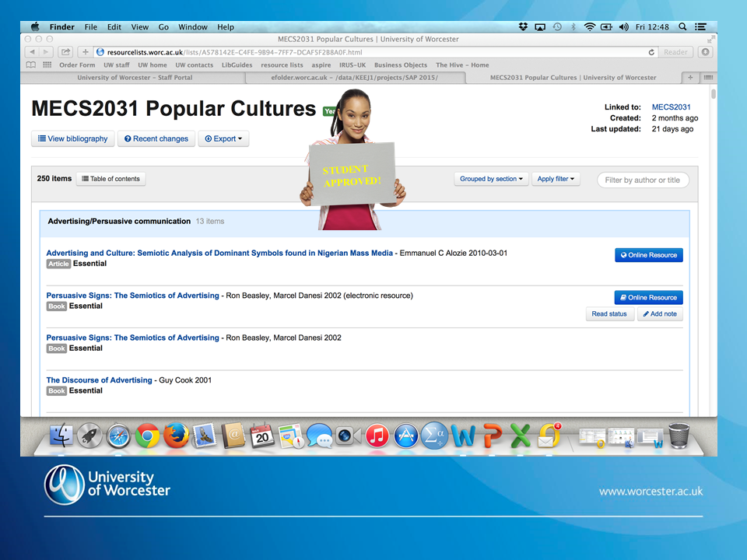Open Calendar icon in the dock
The width and height of the screenshot is (747, 560).
(x=262, y=436)
